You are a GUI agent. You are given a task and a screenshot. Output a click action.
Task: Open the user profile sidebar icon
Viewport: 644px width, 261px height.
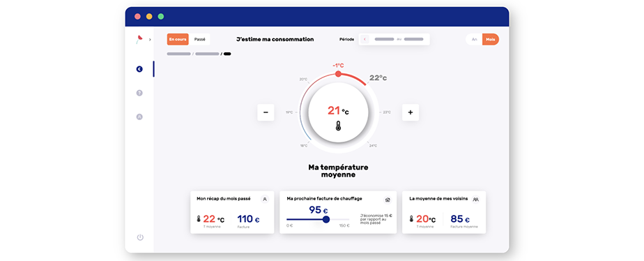(x=139, y=117)
